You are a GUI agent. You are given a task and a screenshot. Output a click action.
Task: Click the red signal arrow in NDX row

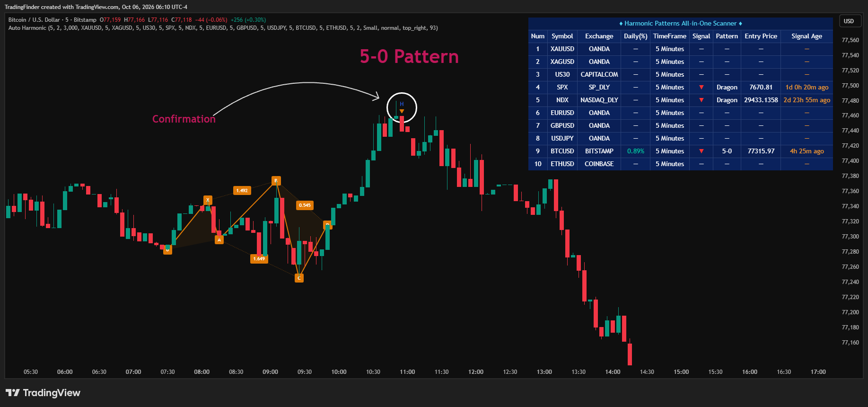click(x=701, y=100)
